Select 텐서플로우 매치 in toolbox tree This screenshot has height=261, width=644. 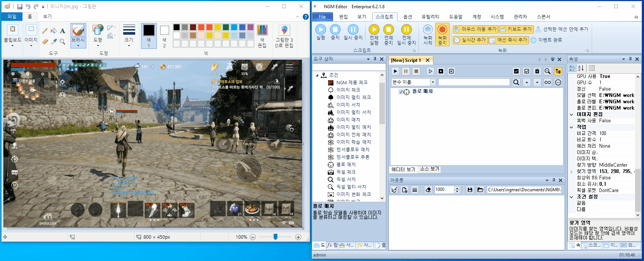(x=353, y=150)
